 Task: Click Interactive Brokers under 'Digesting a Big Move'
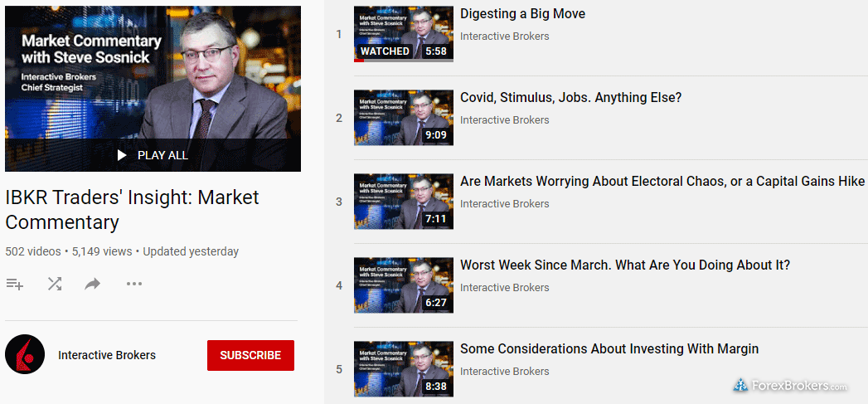504,36
